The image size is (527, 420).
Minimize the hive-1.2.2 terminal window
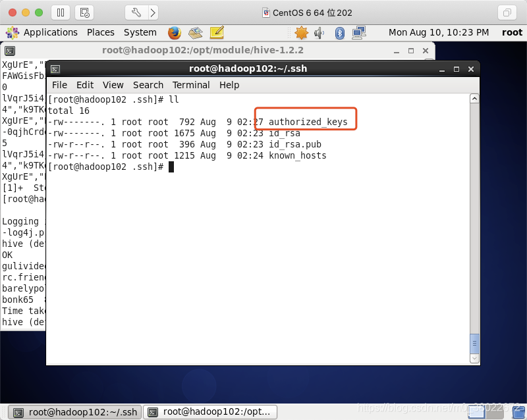click(x=397, y=51)
